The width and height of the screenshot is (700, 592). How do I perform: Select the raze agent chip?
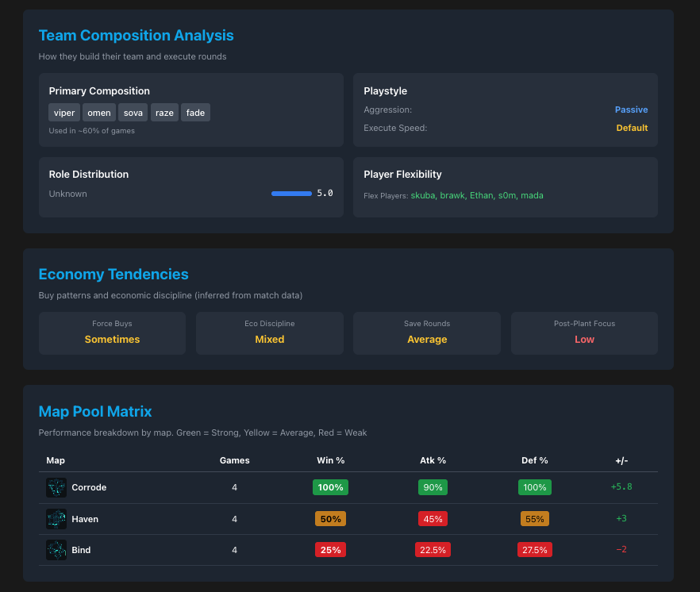[164, 113]
